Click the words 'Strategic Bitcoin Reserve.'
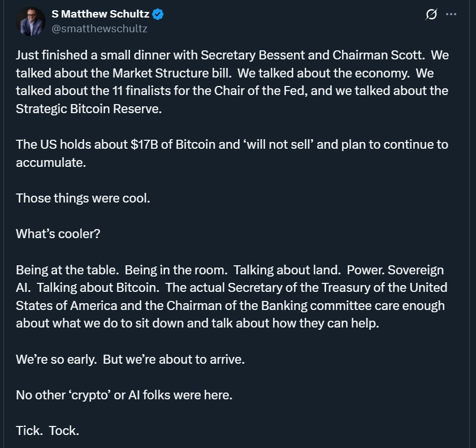 89,109
